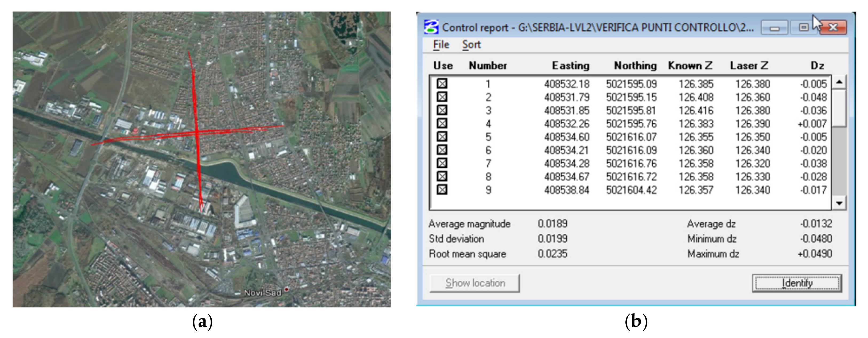
Task: Uncheck the Use box for point 1
Action: (x=442, y=83)
